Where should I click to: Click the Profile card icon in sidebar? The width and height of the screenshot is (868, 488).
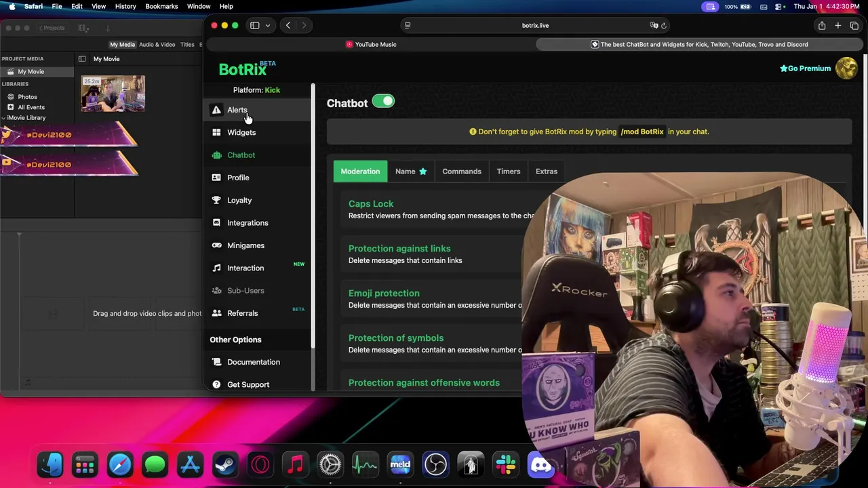point(216,178)
